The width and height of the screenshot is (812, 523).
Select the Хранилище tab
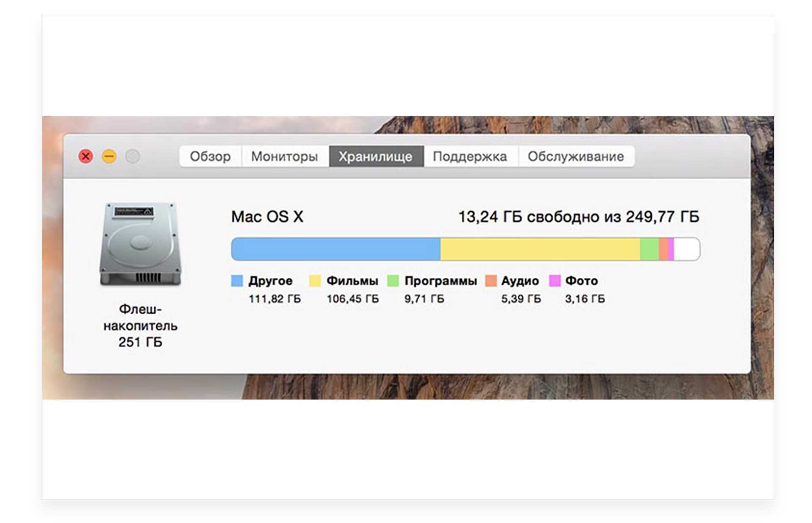click(376, 156)
